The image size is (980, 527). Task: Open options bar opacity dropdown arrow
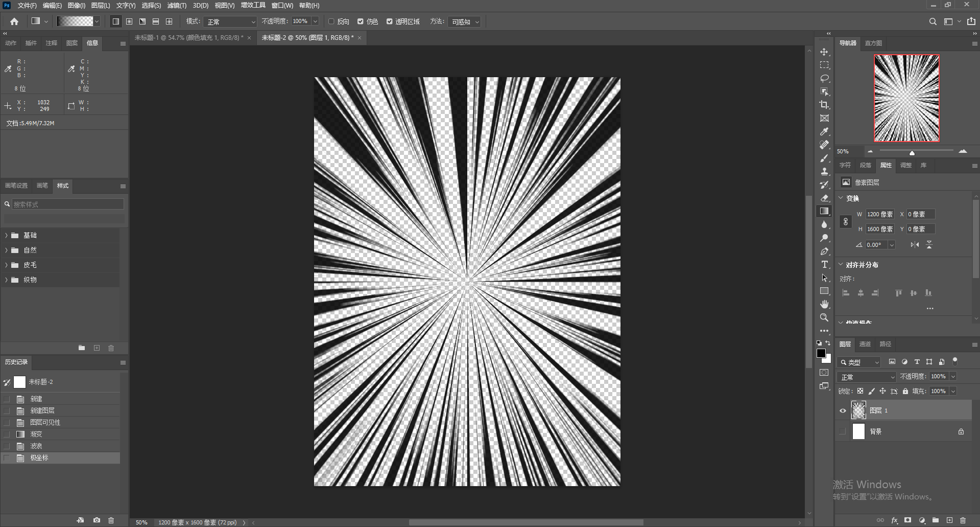315,21
